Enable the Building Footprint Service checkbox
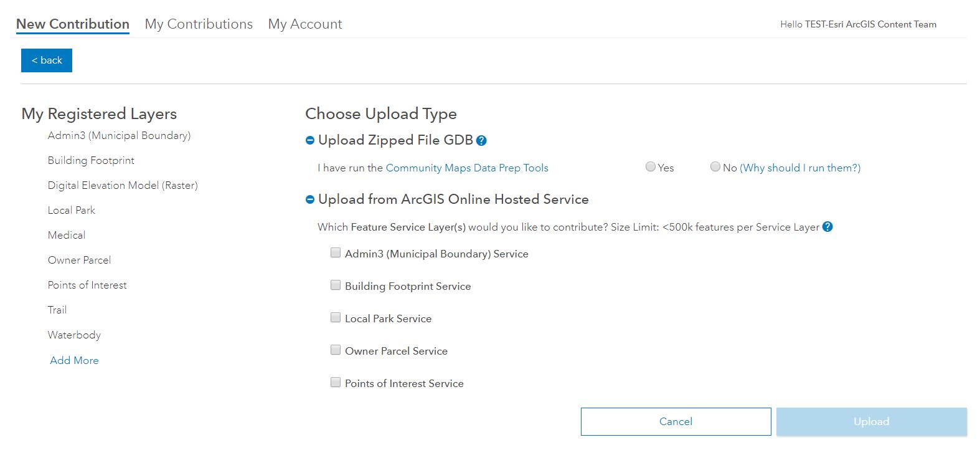Viewport: 980px width, 455px height. coord(336,285)
